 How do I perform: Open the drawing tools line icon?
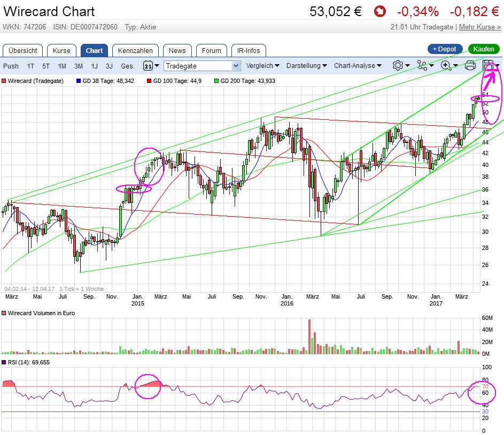pyautogui.click(x=422, y=65)
